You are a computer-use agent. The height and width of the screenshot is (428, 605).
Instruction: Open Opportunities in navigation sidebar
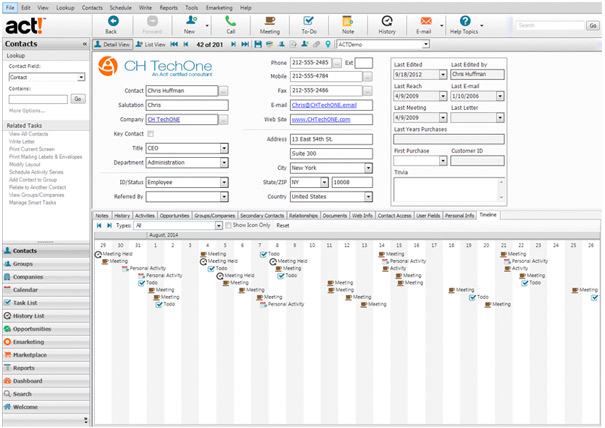[46, 329]
